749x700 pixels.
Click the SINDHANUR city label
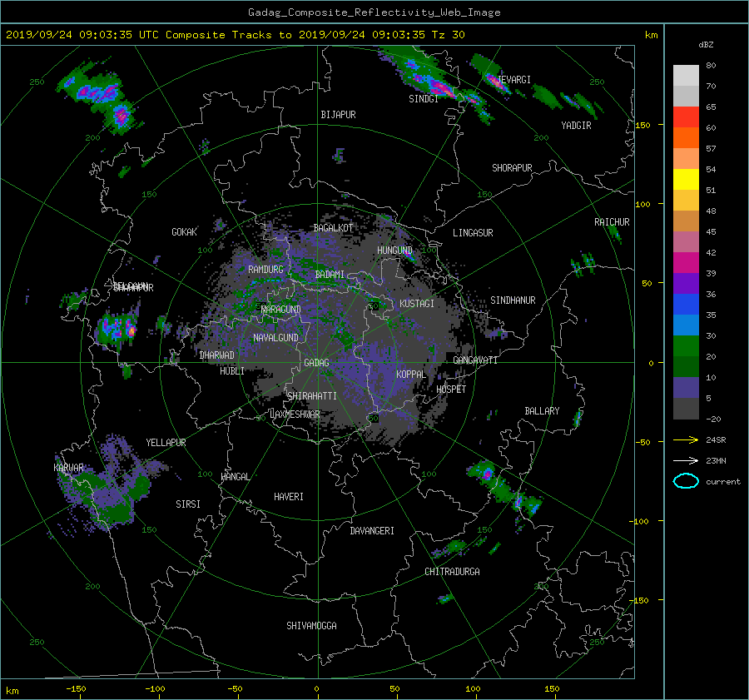(x=513, y=300)
